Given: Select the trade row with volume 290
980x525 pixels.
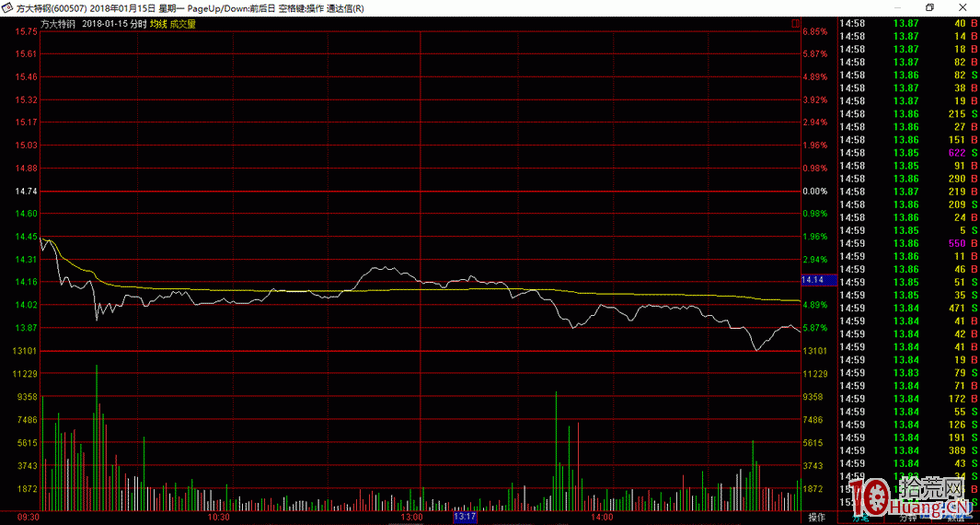Looking at the screenshot, I should click(x=909, y=179).
